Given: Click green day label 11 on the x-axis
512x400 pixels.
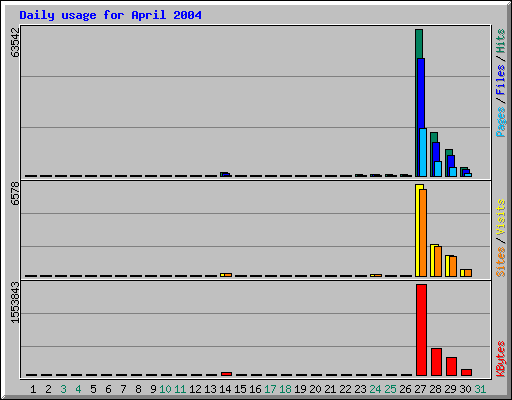Looking at the screenshot, I should click(180, 389).
